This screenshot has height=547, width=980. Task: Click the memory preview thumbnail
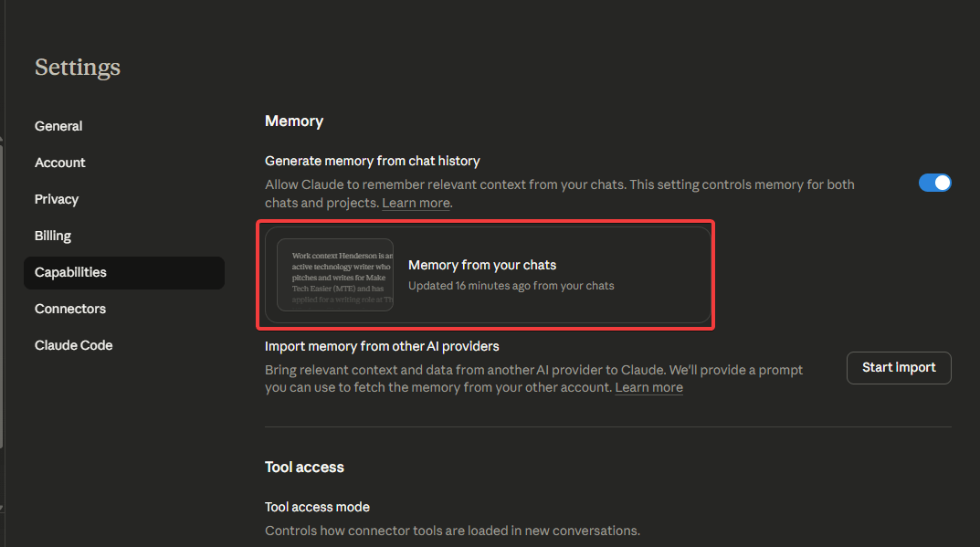[x=335, y=275]
